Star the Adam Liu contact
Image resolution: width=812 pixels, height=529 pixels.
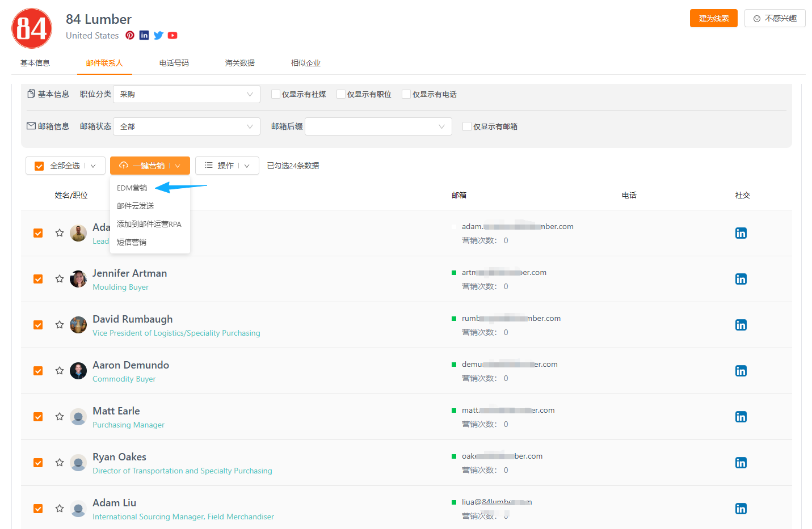click(x=60, y=509)
